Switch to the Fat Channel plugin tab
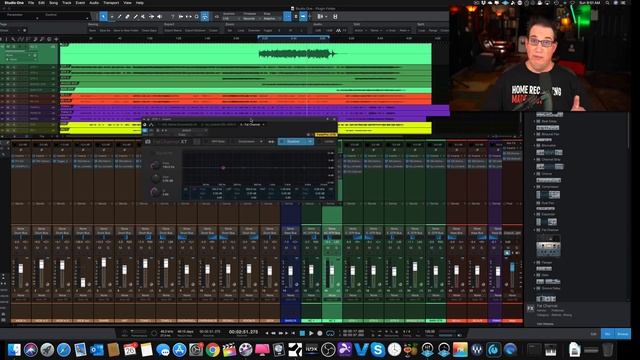The image size is (640, 360). (252, 124)
